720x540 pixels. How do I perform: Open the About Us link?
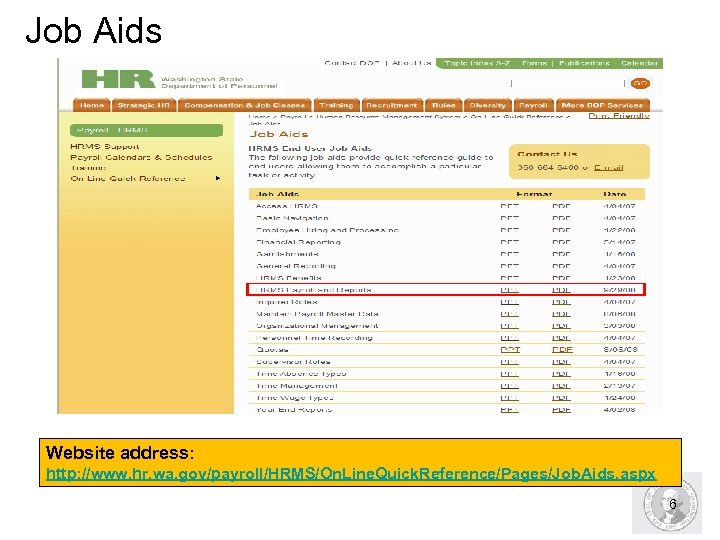click(x=411, y=63)
